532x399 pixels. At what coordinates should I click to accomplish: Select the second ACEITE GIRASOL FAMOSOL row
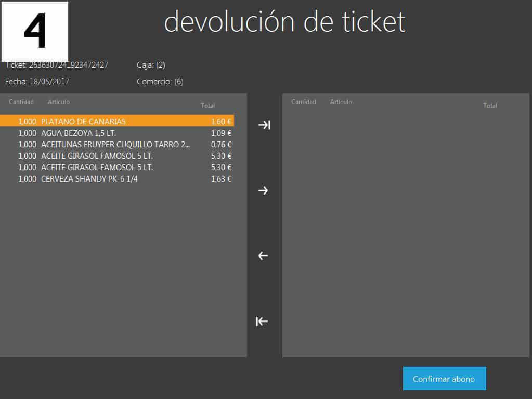117,167
